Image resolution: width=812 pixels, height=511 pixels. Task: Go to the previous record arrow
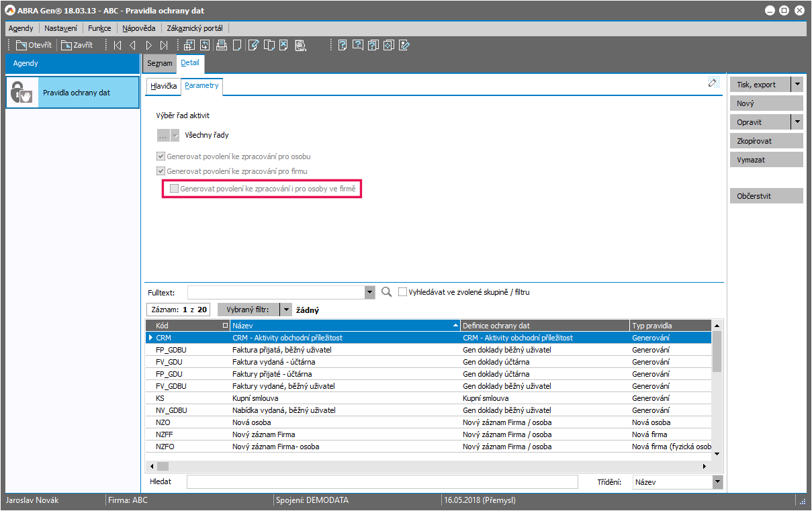click(132, 46)
